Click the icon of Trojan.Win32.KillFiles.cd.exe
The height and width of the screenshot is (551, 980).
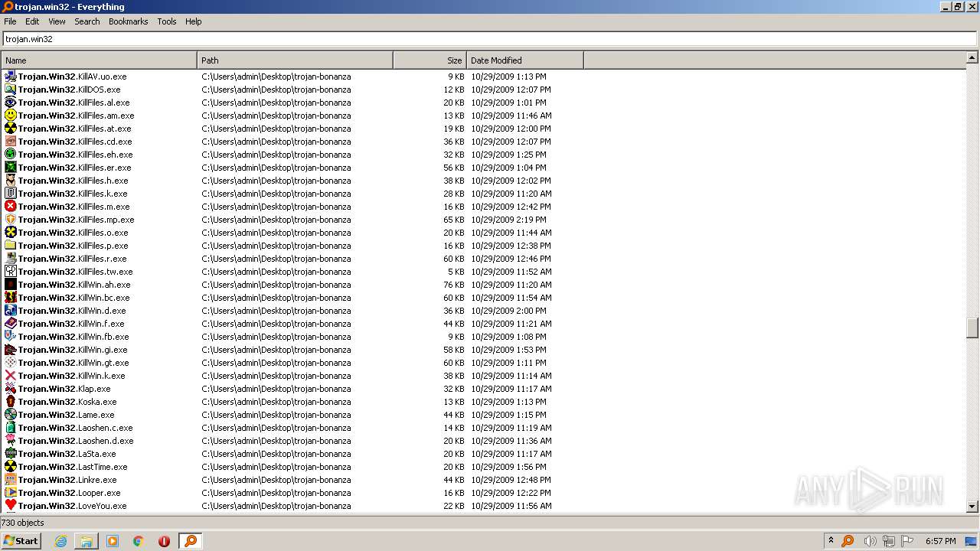point(11,142)
